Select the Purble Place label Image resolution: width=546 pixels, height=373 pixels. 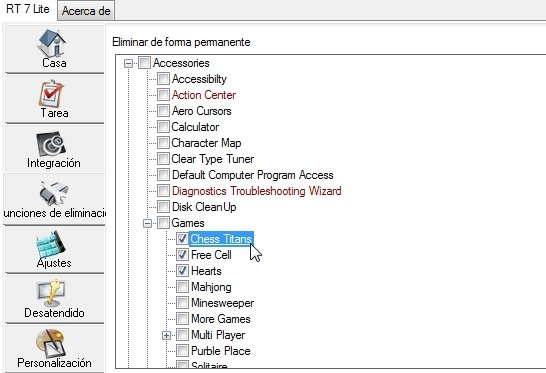(221, 351)
